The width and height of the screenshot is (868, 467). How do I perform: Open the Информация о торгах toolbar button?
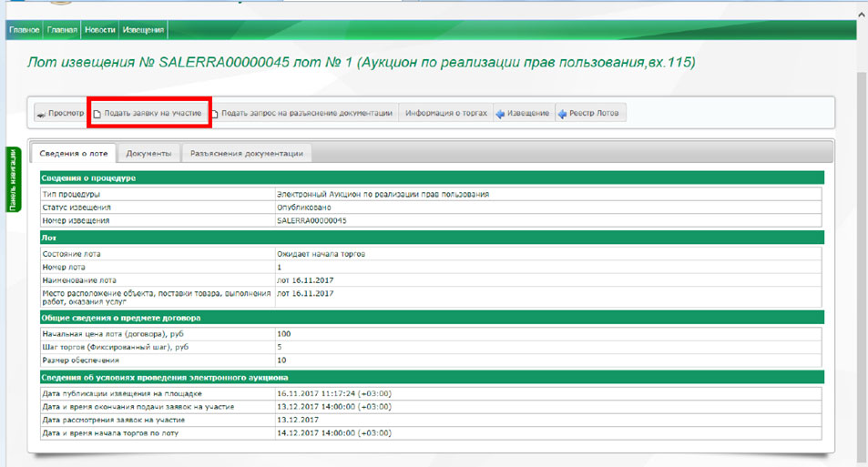pos(446,114)
